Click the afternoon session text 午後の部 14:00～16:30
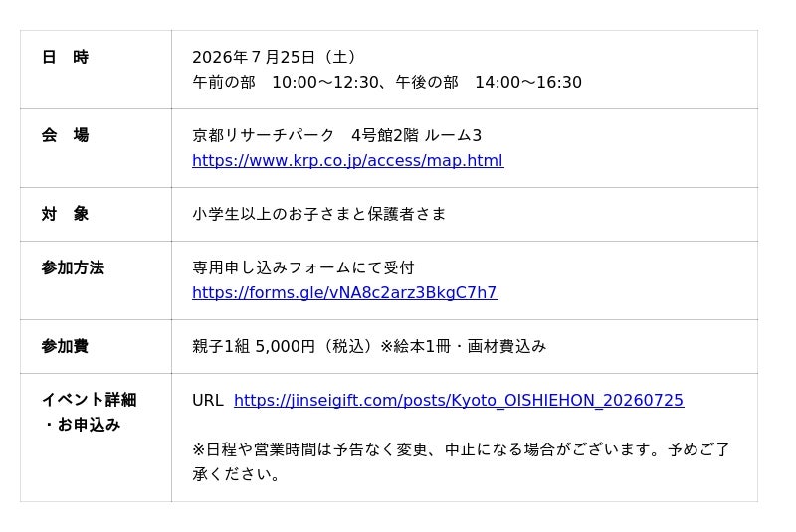The image size is (796, 532). point(489,82)
